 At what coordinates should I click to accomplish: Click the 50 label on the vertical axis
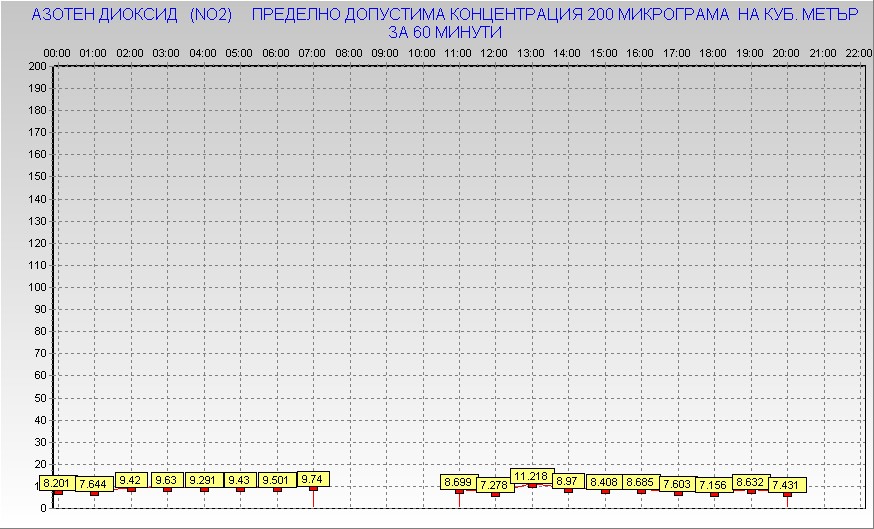point(40,397)
